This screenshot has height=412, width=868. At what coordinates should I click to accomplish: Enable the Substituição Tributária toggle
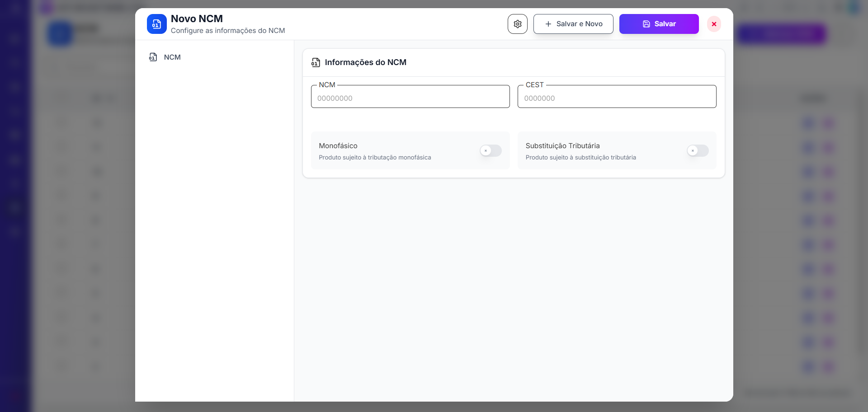point(698,150)
